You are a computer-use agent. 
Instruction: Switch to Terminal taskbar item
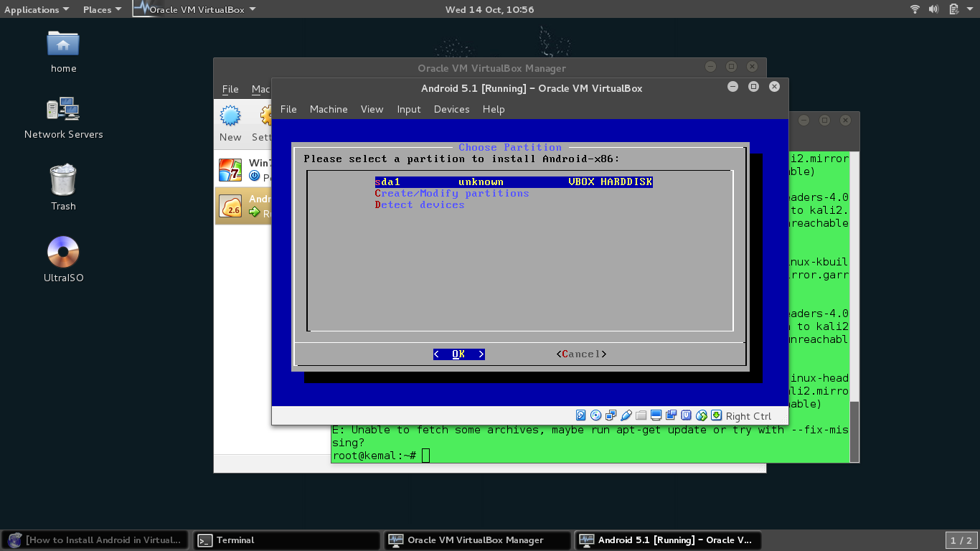(286, 540)
